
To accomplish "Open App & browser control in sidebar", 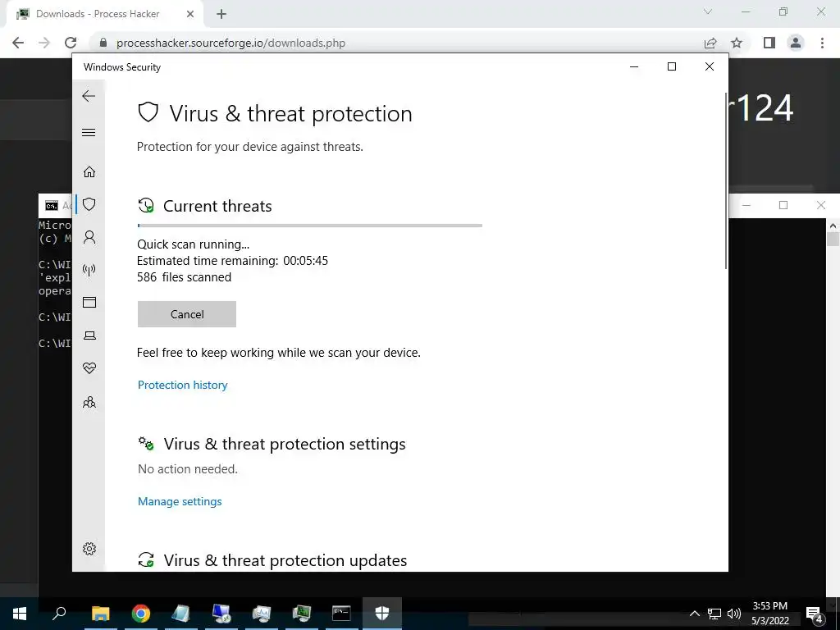I will pos(89,303).
